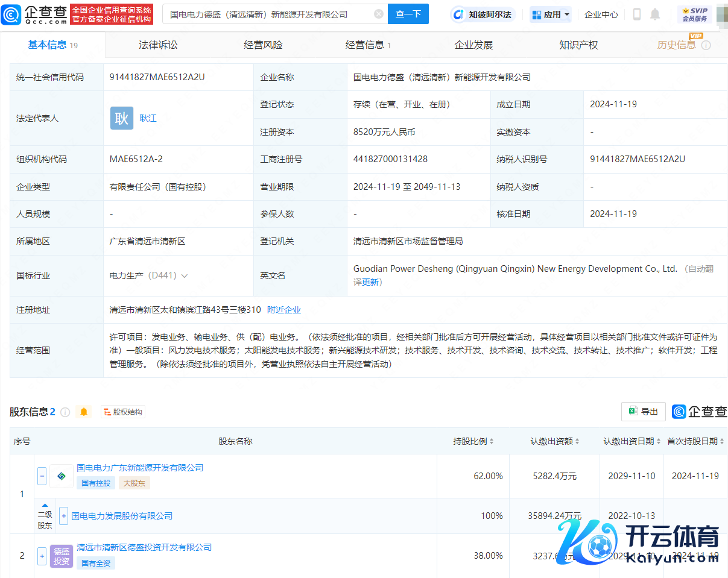Clear the search box with the X icon
The image size is (728, 578).
point(378,14)
